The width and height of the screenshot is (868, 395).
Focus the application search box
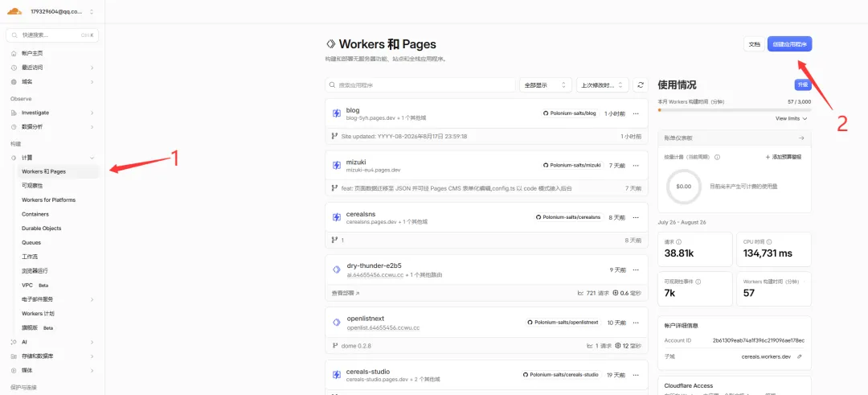point(420,84)
